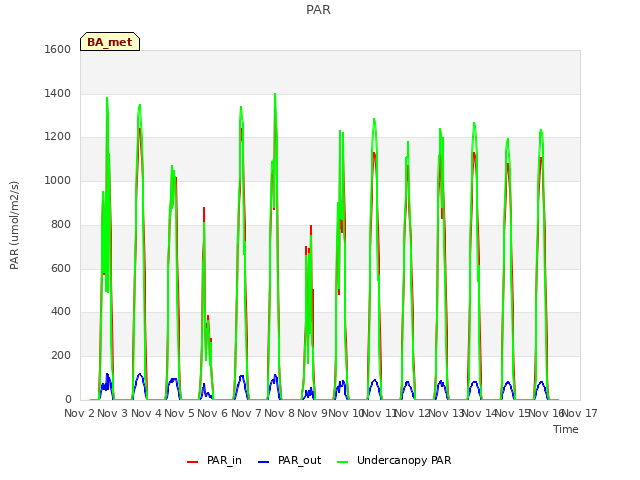The height and width of the screenshot is (480, 640).
Task: Click the Nov 8 x-axis label
Action: click(279, 413)
